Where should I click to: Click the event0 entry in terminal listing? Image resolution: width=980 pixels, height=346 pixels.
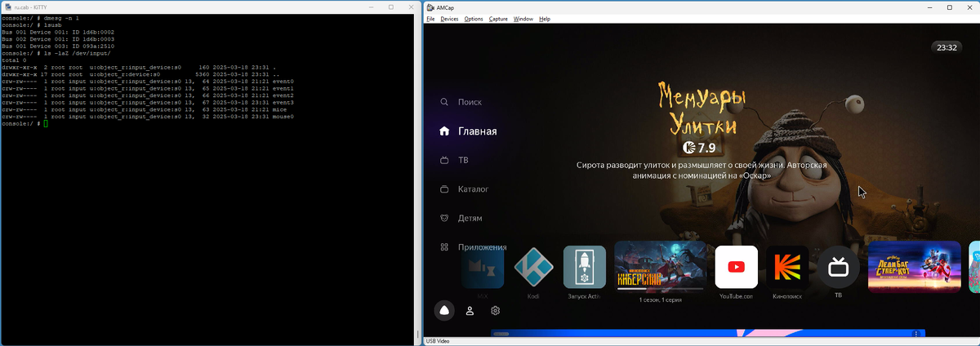[x=283, y=82]
